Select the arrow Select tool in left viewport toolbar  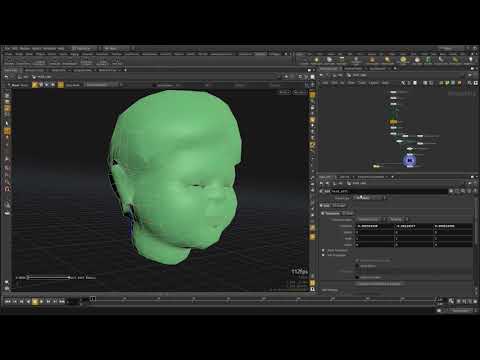click(7, 124)
